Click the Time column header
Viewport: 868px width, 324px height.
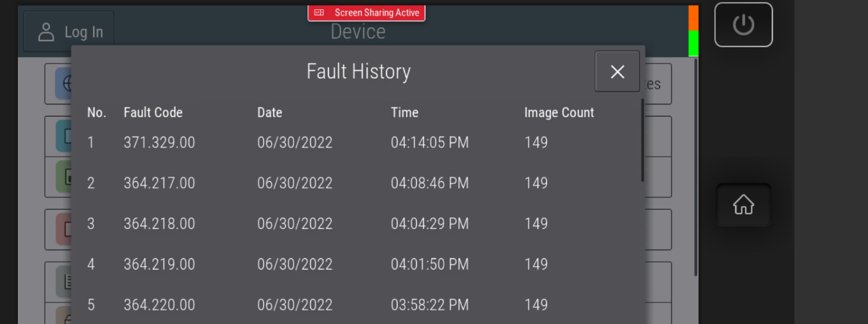404,112
